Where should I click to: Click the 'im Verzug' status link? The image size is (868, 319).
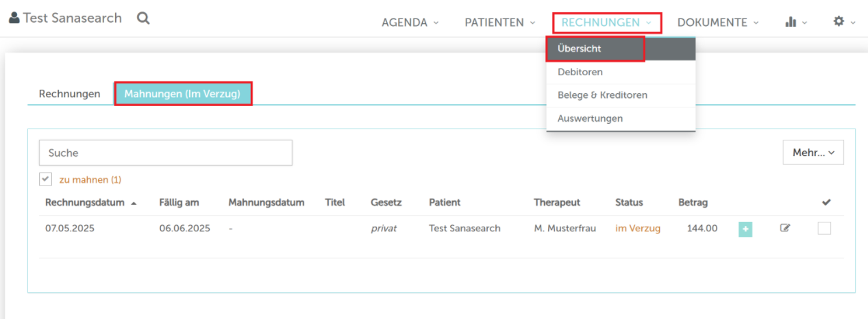pos(638,229)
